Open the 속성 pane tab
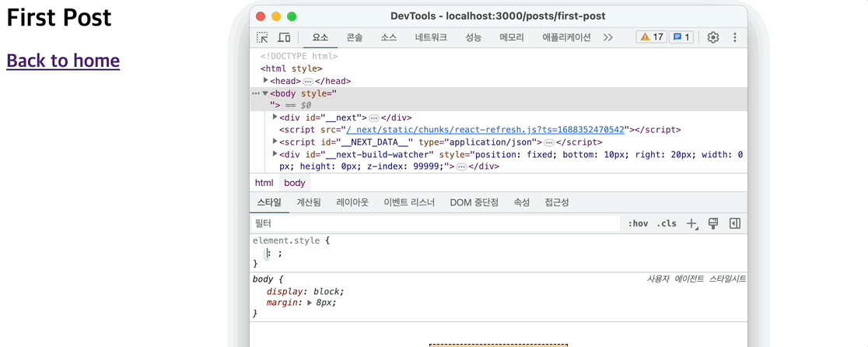The height and width of the screenshot is (347, 868). pos(521,202)
